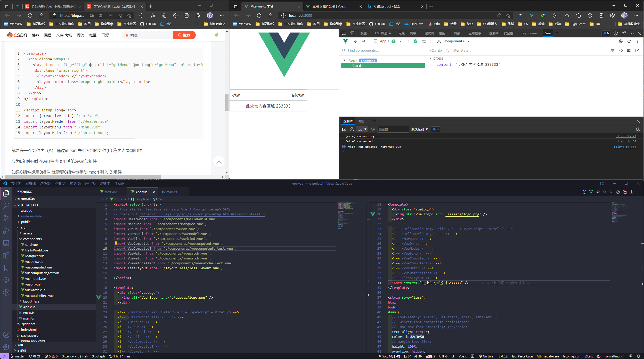Screen dimensions: 644x359
Task: Click DevTools inspect element picker icon
Action: 344,33
